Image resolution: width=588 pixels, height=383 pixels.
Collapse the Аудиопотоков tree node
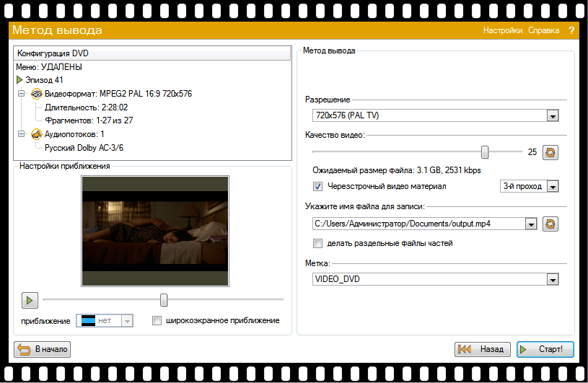coord(22,133)
